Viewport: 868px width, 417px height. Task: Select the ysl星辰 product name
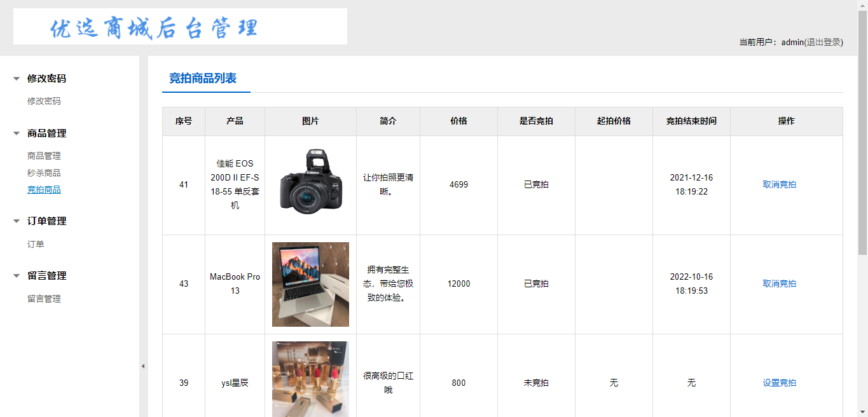point(235,383)
